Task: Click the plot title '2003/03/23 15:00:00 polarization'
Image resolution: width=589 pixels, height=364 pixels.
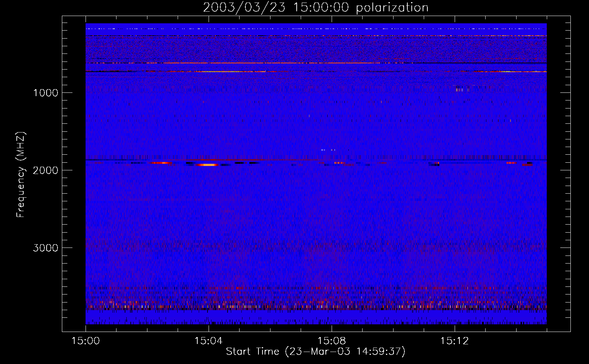Action: coord(316,8)
